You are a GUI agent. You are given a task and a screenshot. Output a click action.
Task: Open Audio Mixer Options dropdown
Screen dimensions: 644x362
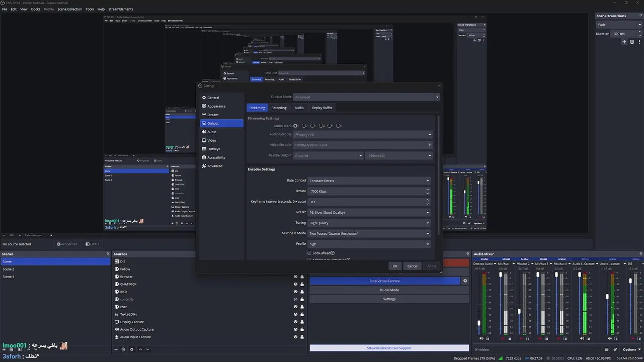(631, 349)
